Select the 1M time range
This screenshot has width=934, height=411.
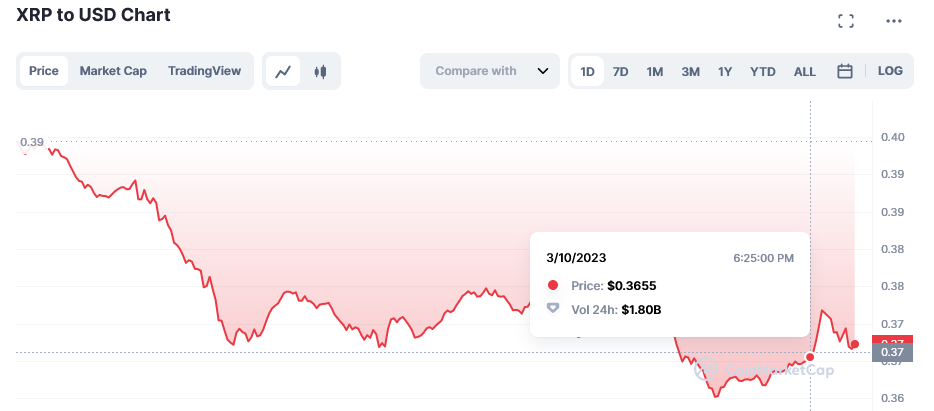(655, 71)
